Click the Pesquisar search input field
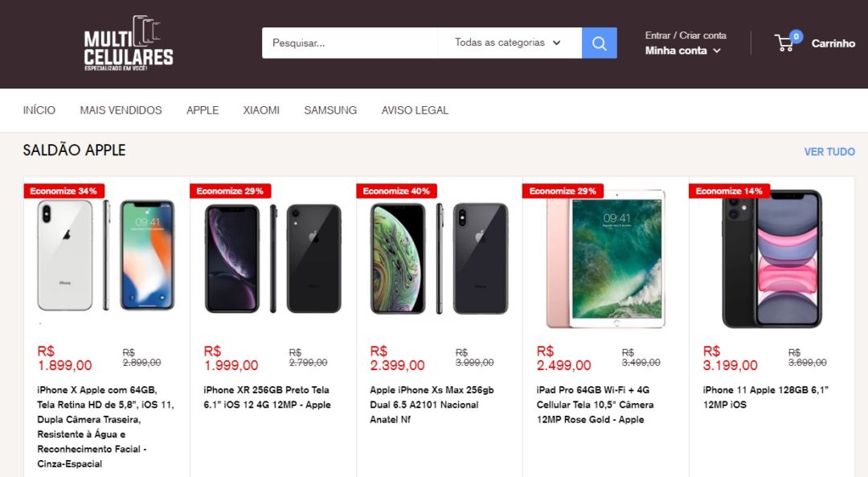The height and width of the screenshot is (477, 868). [x=350, y=42]
